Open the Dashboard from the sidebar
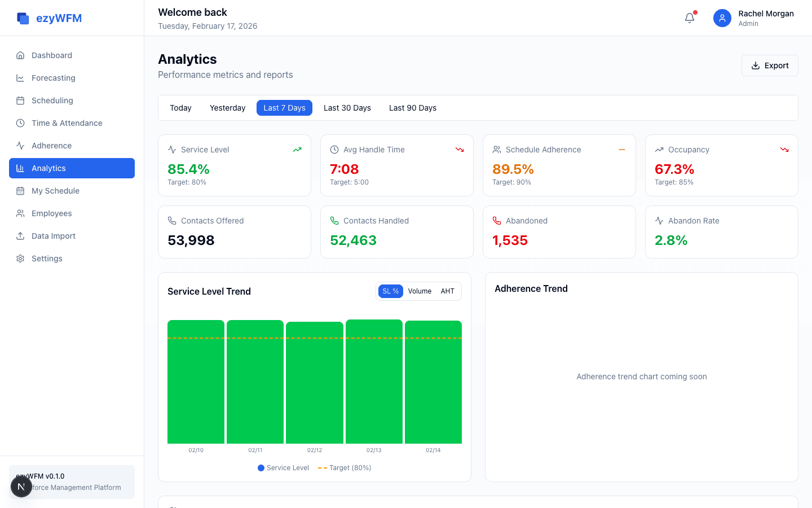812x508 pixels. (52, 55)
